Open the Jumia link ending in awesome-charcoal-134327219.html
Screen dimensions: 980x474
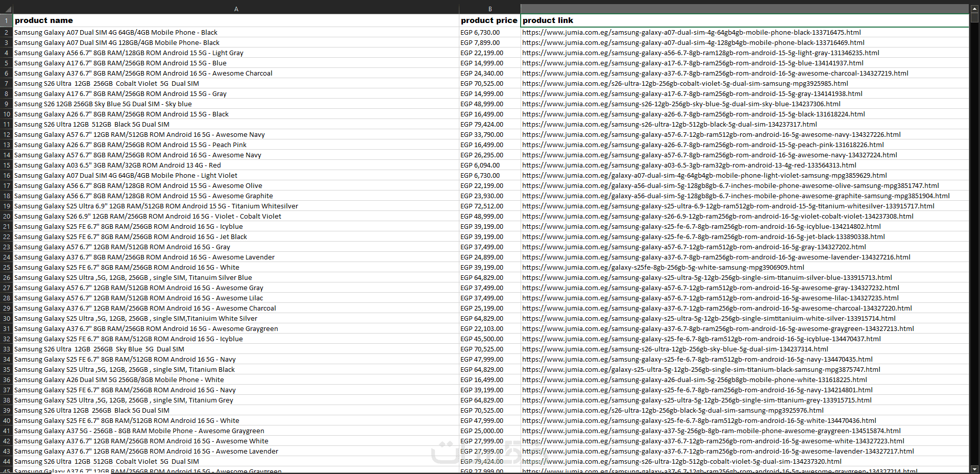(x=715, y=73)
